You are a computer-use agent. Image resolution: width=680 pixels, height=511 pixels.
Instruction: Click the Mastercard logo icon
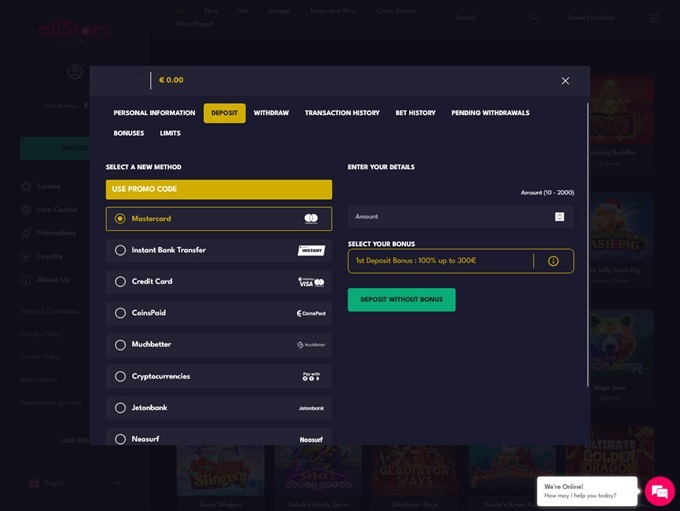pyautogui.click(x=311, y=219)
